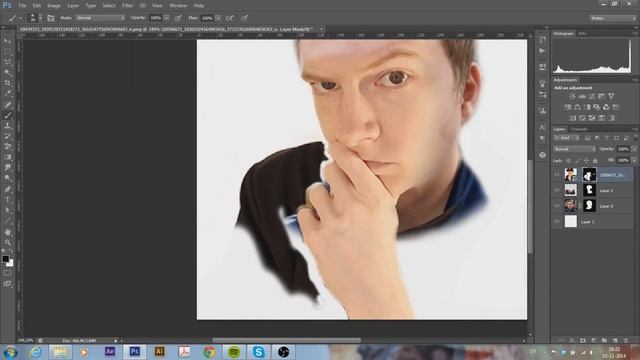Viewport: 640px width, 360px height.
Task: Select the Healing Brush tool
Action: pyautogui.click(x=7, y=104)
